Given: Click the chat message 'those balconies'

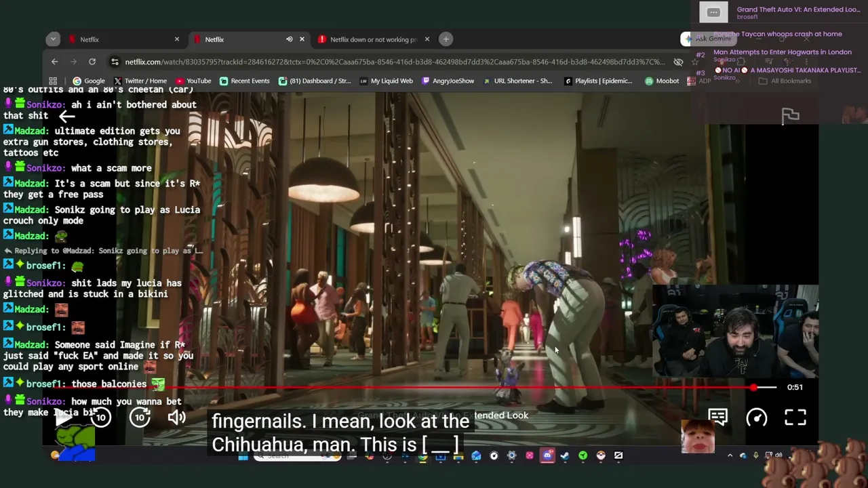Looking at the screenshot, I should click(x=108, y=384).
